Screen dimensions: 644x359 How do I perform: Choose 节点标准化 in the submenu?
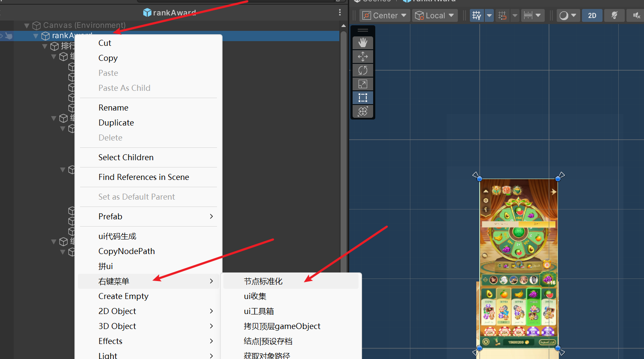(291, 281)
